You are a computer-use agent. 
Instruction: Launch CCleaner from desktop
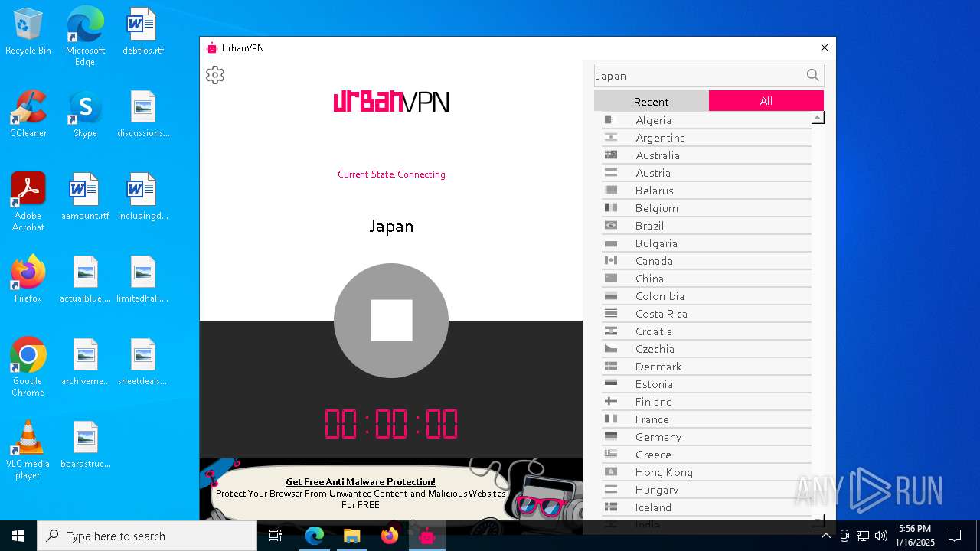click(x=28, y=114)
